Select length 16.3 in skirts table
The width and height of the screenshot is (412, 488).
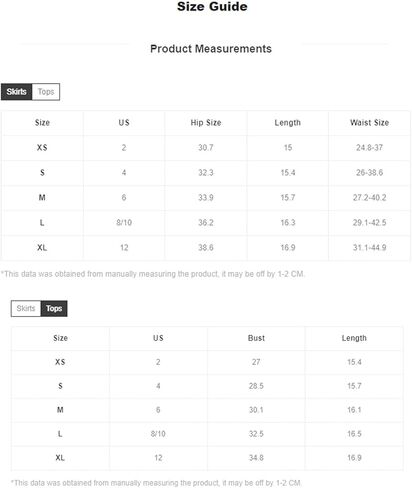(x=288, y=223)
